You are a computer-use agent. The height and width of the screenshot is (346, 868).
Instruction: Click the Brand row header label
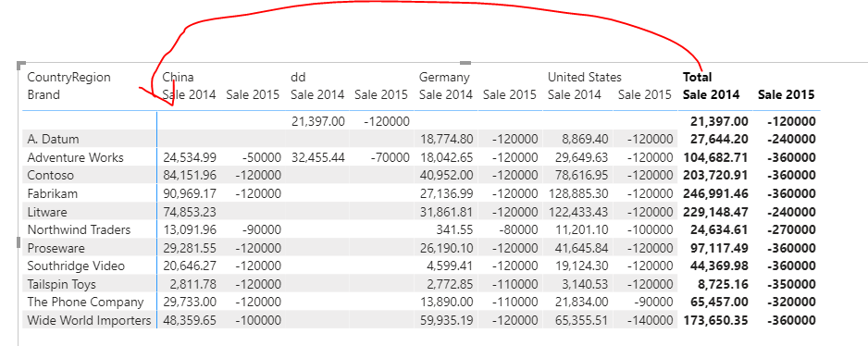[43, 94]
